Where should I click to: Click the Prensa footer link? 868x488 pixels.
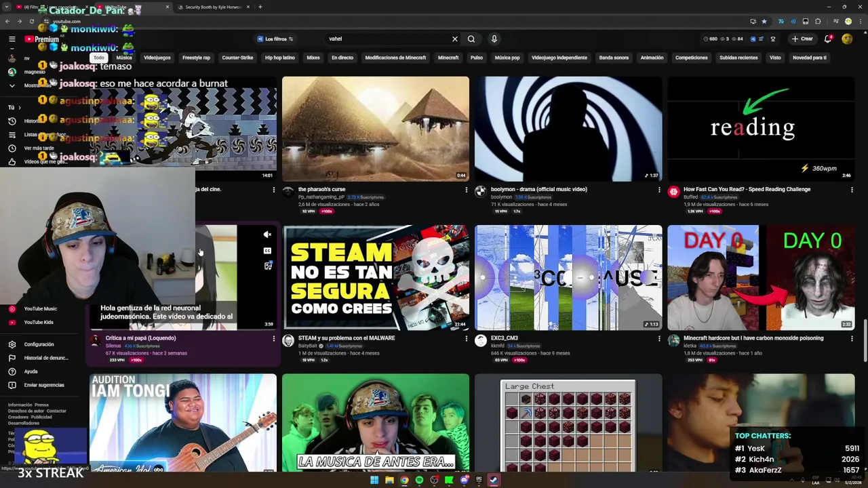[x=41, y=405]
